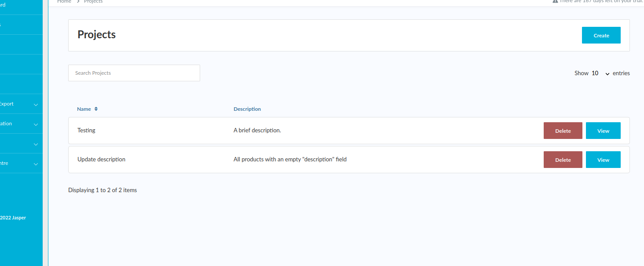Viewport: 644px width, 266px height.
Task: Delete the Update description project
Action: (563, 160)
